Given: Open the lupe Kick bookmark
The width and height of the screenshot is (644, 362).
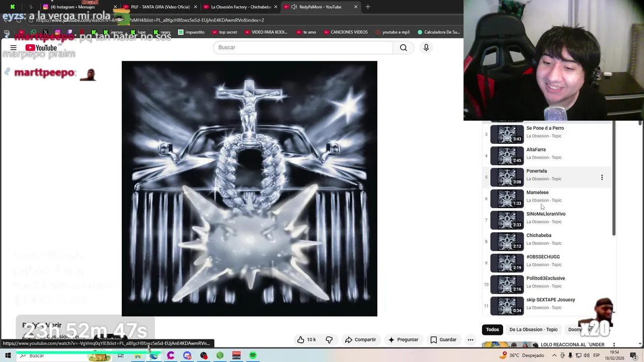Looking at the screenshot, I should click(138, 32).
